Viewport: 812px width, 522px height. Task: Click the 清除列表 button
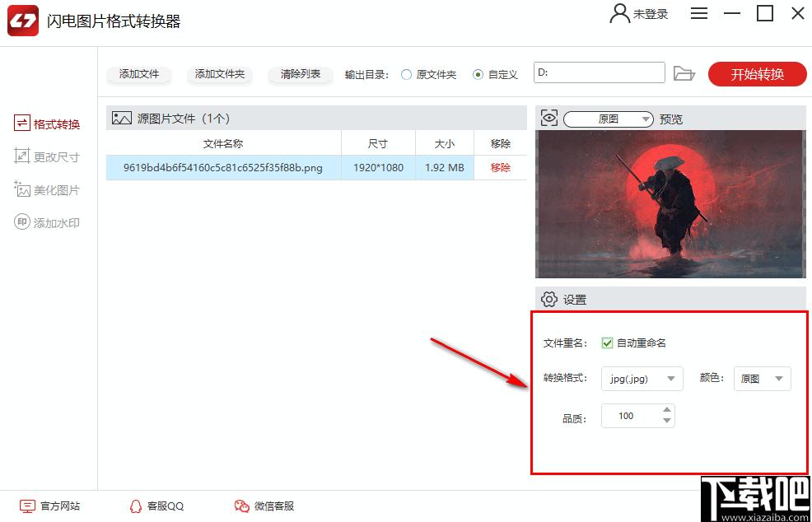301,74
